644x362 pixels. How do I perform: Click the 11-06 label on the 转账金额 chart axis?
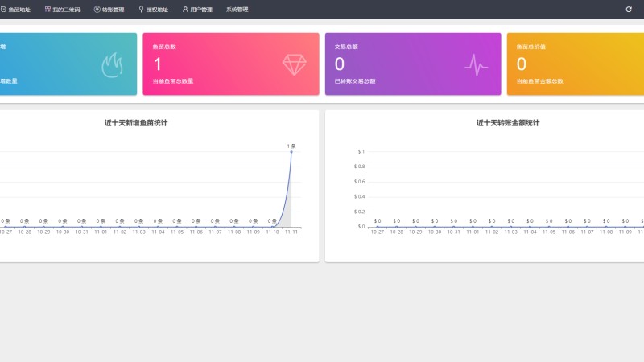tap(568, 232)
